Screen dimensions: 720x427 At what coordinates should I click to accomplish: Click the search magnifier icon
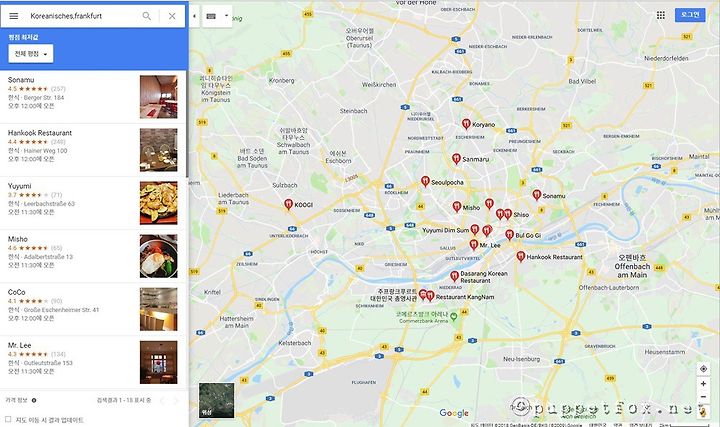click(x=146, y=16)
